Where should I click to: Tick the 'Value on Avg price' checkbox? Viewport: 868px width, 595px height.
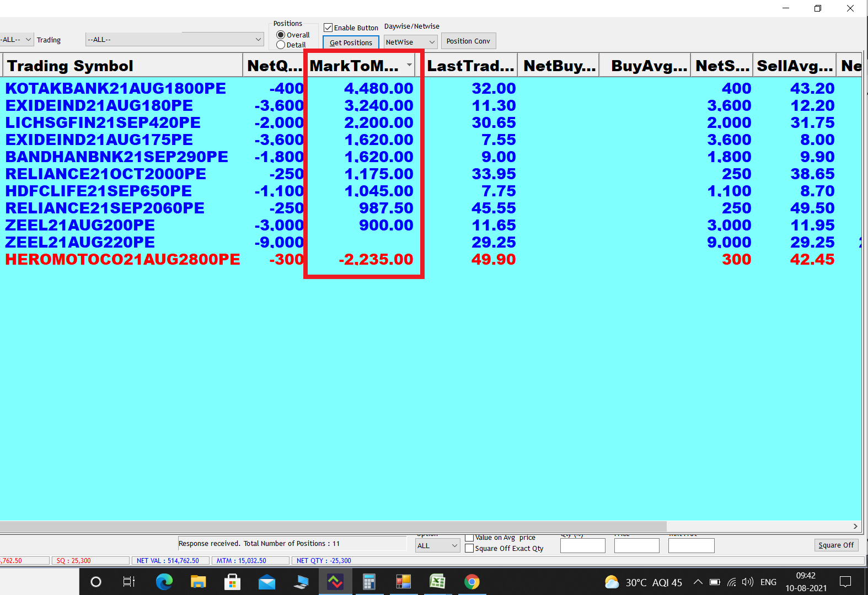coord(469,538)
